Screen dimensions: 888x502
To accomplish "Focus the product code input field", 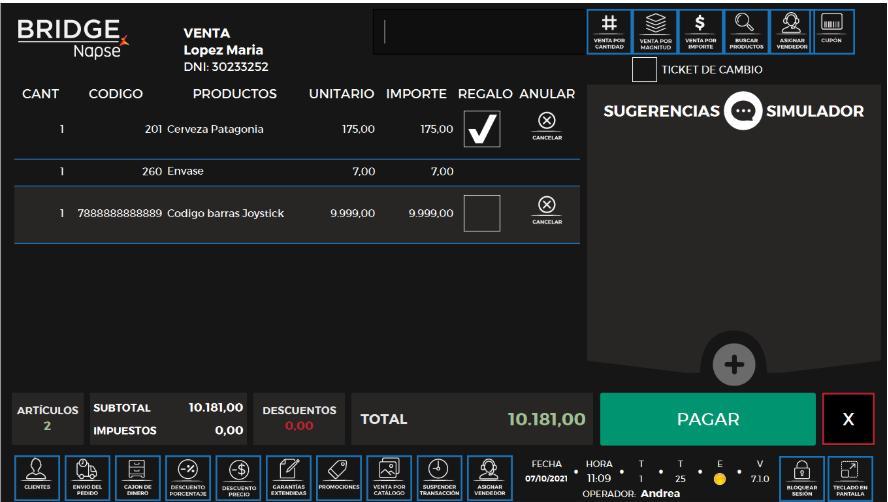I will click(480, 32).
